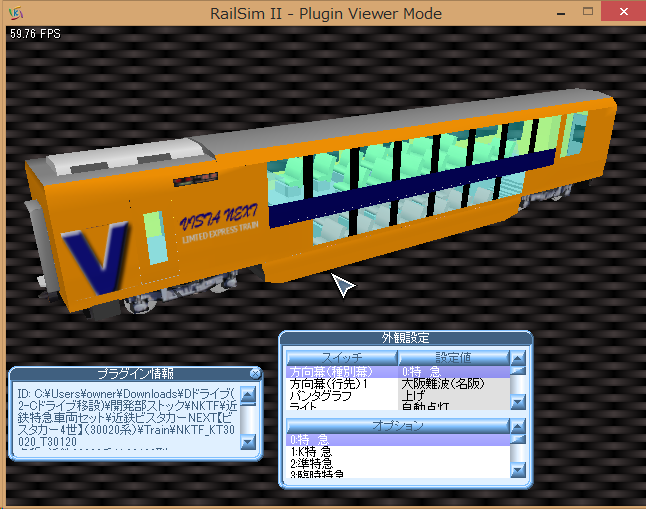Maximize the RailSim II window
The width and height of the screenshot is (646, 509).
pyautogui.click(x=588, y=12)
